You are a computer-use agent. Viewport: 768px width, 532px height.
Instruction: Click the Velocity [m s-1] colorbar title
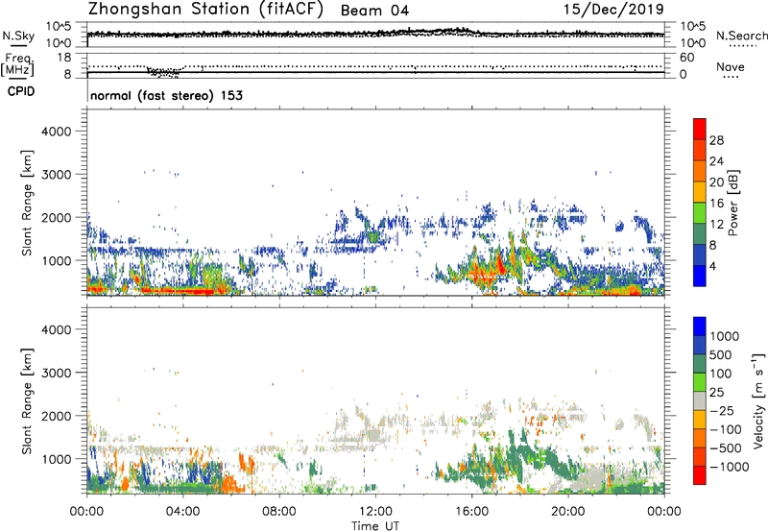point(758,400)
